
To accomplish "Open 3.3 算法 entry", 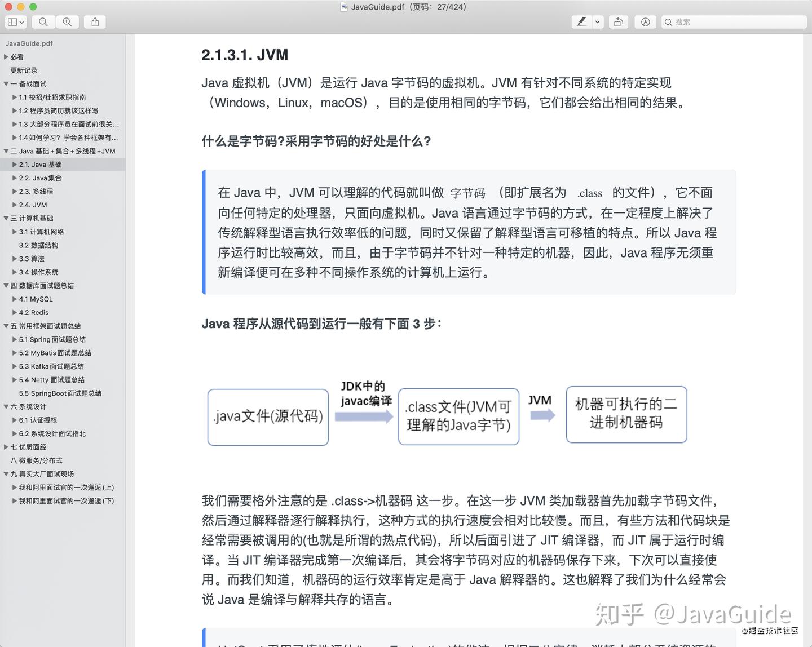I will pyautogui.click(x=32, y=259).
